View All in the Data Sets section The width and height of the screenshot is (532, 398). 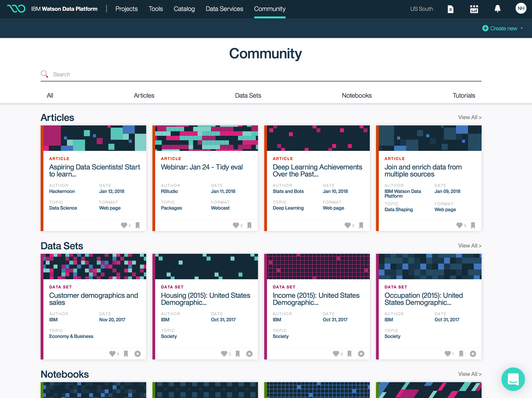pos(470,246)
